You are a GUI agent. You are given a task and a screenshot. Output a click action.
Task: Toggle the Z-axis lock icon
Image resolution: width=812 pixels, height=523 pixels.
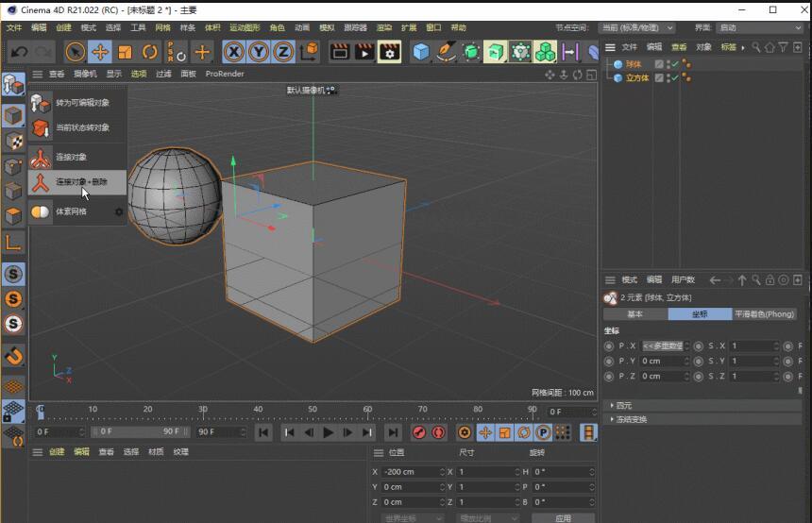282,52
